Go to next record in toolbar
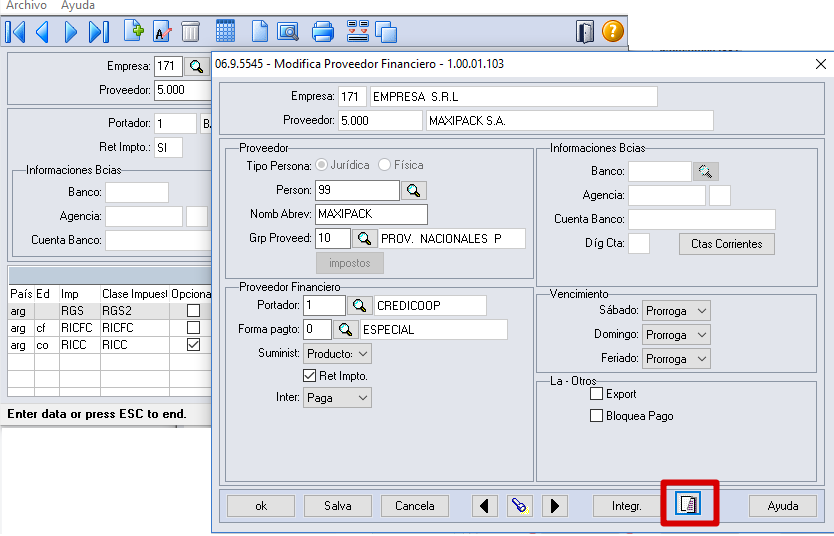 tap(70, 32)
